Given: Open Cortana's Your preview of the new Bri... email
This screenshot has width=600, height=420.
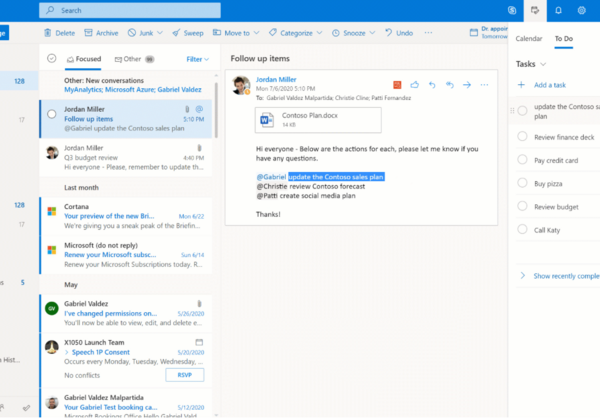Looking at the screenshot, I should click(126, 216).
